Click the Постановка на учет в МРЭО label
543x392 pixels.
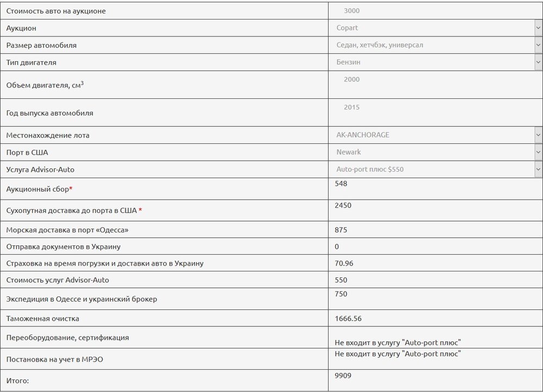coord(54,359)
